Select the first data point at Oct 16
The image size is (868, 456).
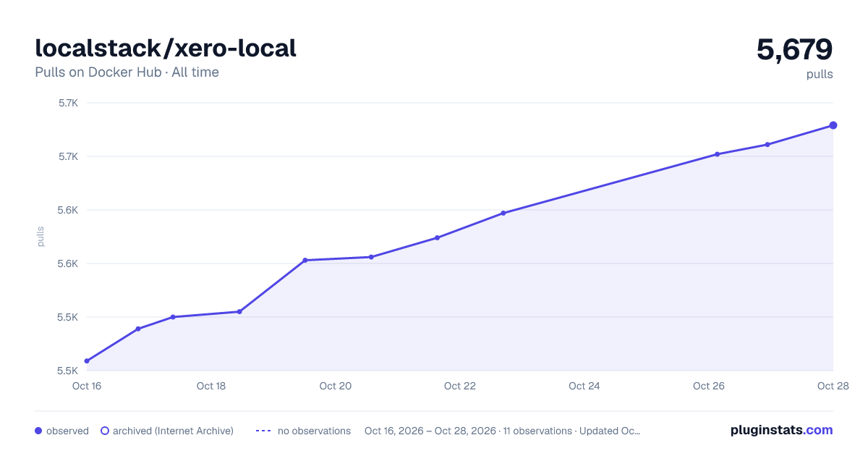click(87, 360)
